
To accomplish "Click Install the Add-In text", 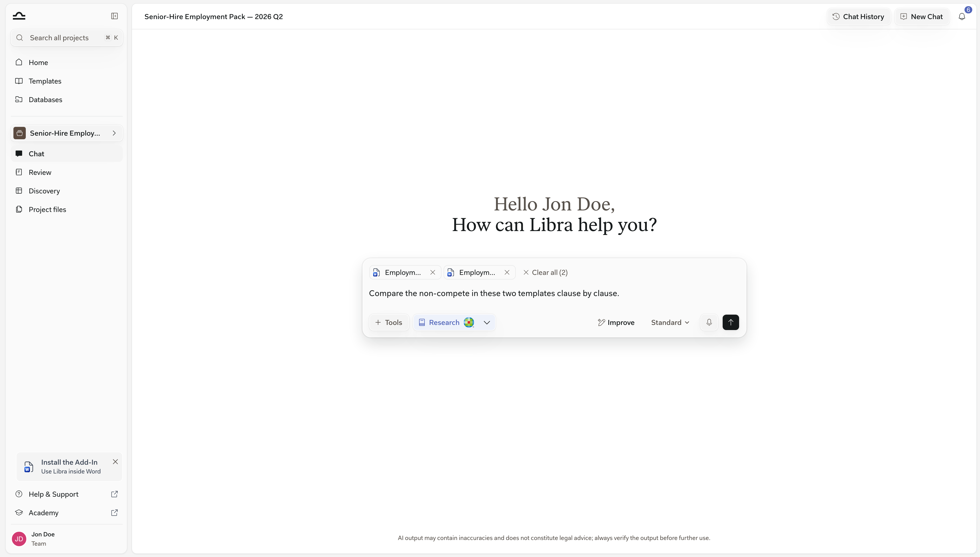I will [69, 462].
